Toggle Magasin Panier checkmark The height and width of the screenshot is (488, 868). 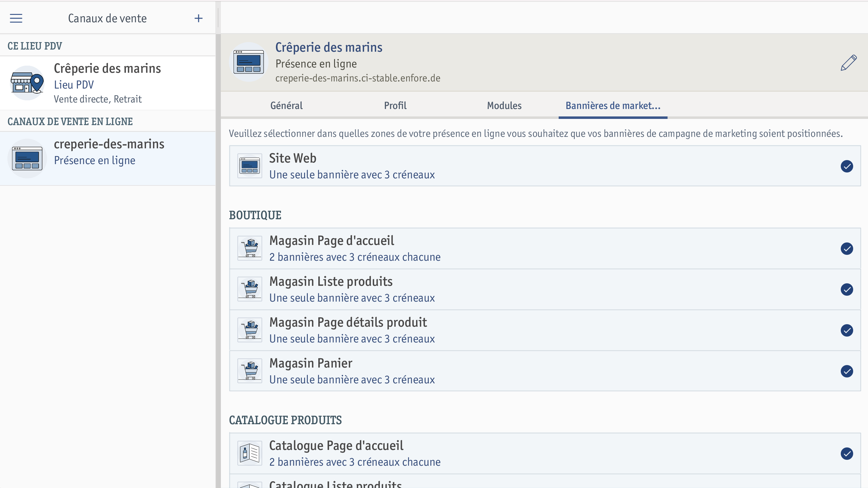tap(846, 371)
